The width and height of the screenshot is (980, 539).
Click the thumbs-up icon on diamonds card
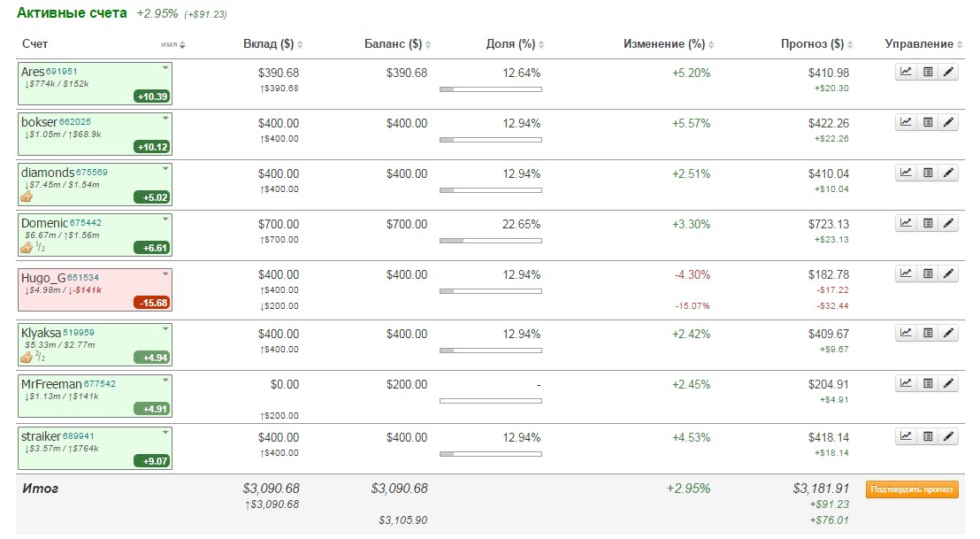click(x=27, y=196)
